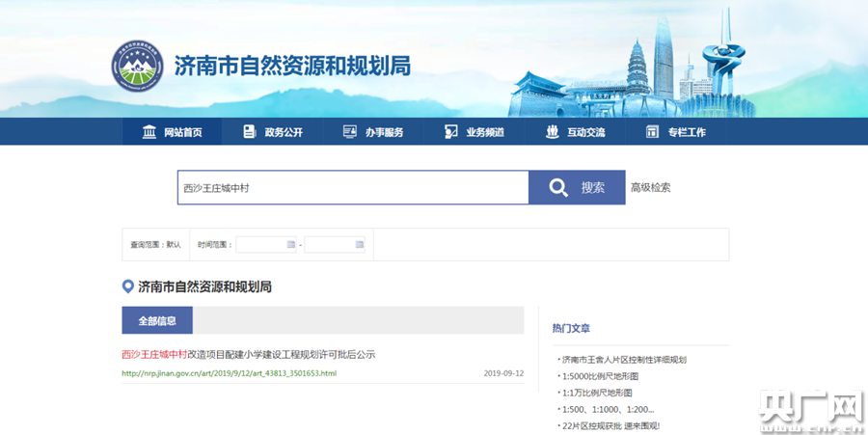Open the 西沙王庄城中村 search result title

tap(248, 354)
